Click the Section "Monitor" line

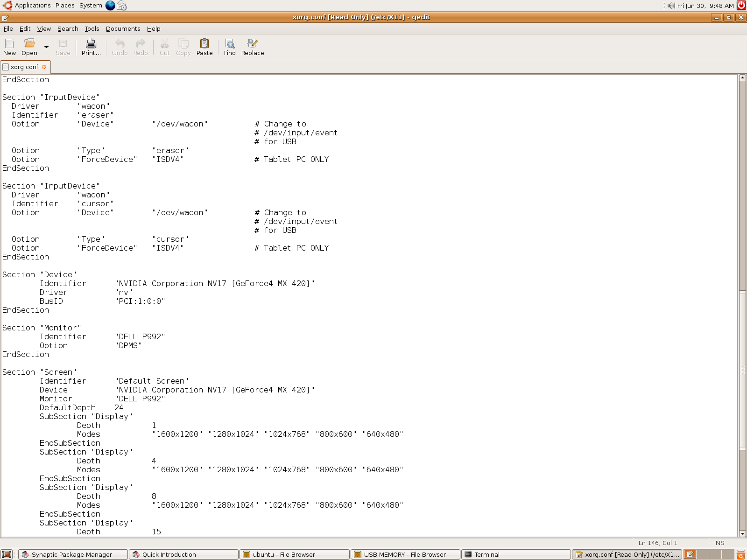[x=42, y=328]
